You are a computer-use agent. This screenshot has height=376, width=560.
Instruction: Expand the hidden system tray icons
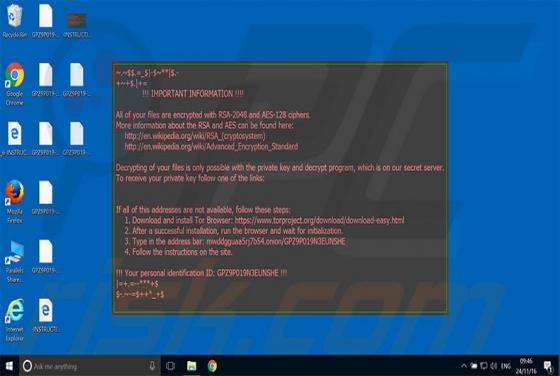coord(464,366)
